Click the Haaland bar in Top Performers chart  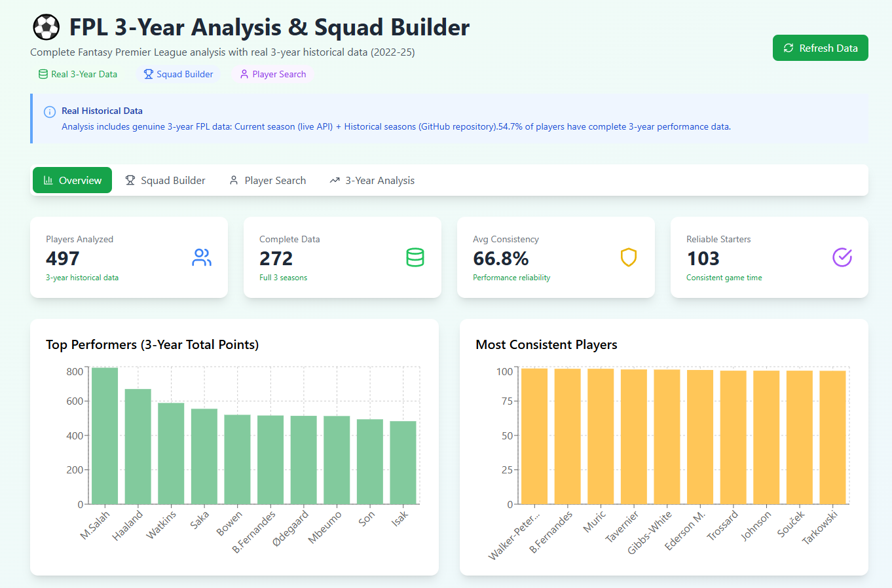[138, 447]
